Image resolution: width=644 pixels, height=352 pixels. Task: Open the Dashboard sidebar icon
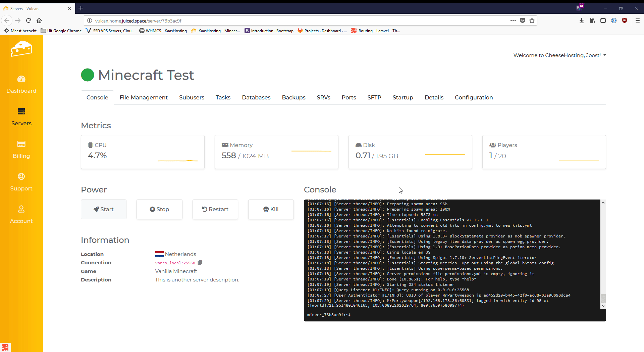[x=21, y=79]
